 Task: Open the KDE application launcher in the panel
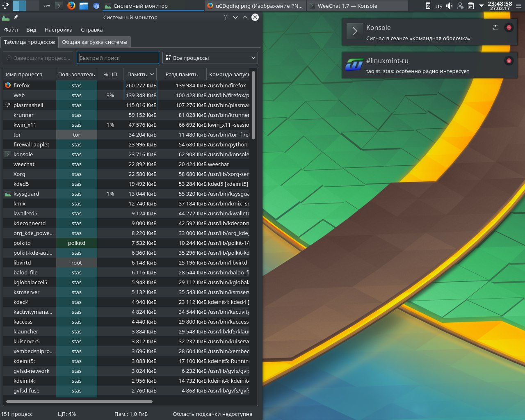5,6
